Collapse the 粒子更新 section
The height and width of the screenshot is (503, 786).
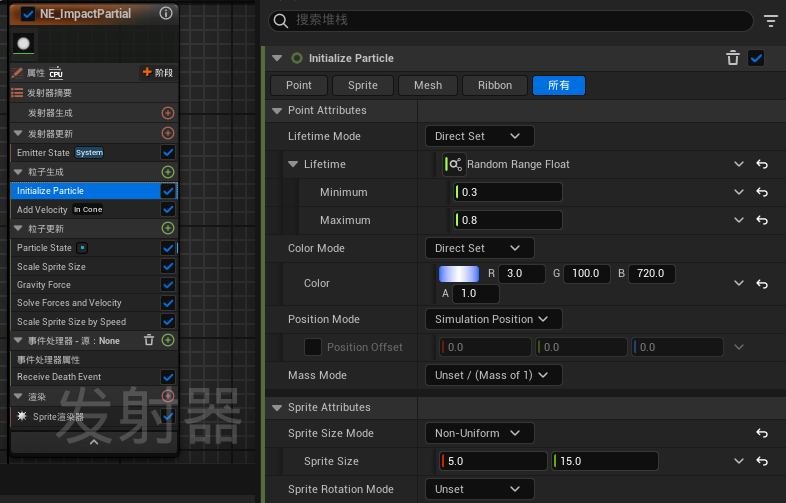tap(19, 228)
